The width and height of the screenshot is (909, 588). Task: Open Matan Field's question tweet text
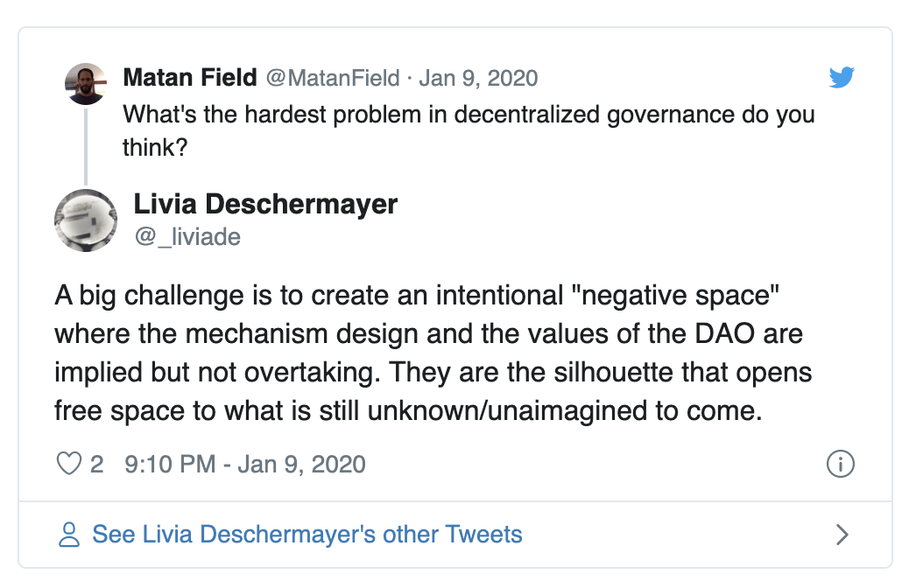(x=469, y=131)
